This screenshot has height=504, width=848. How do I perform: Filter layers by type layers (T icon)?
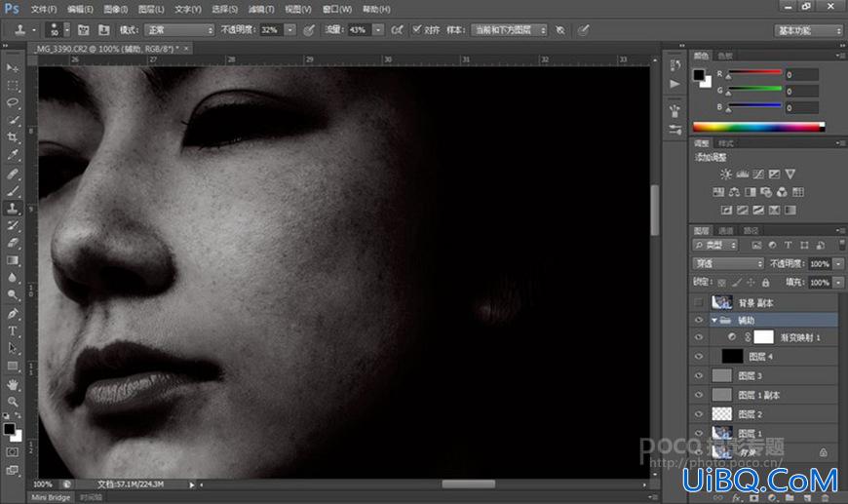click(788, 246)
